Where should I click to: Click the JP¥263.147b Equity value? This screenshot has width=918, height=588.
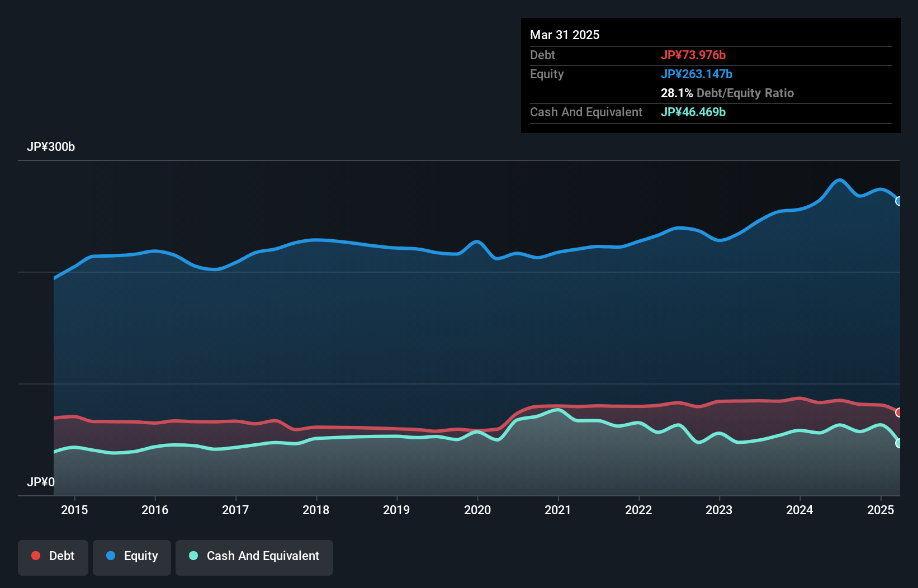point(698,74)
